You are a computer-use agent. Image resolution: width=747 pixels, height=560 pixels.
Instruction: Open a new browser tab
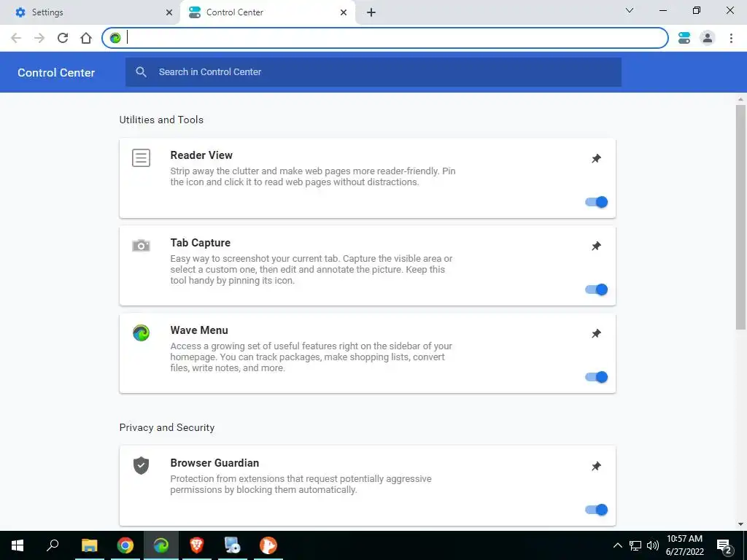click(x=371, y=12)
